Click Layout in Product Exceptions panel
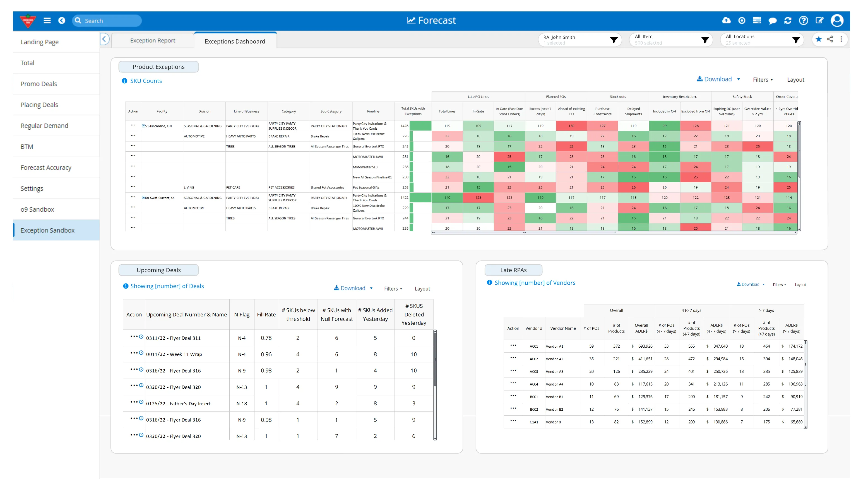This screenshot has width=868, height=494. pos(795,80)
